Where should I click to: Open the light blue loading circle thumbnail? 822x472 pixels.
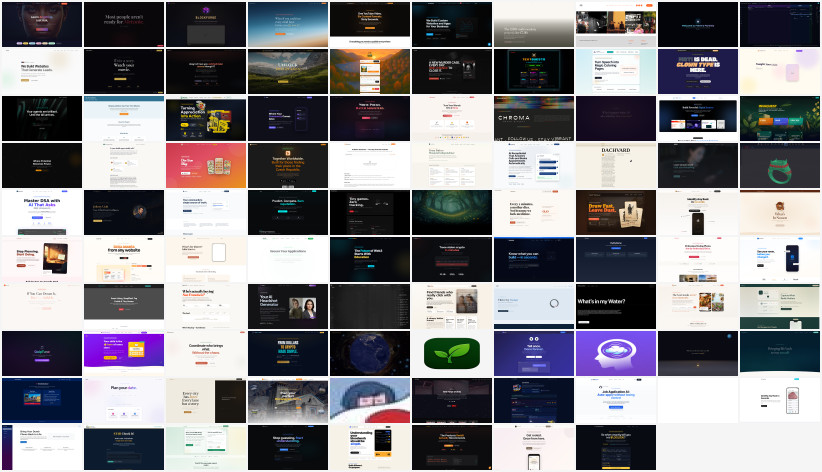pos(534,307)
